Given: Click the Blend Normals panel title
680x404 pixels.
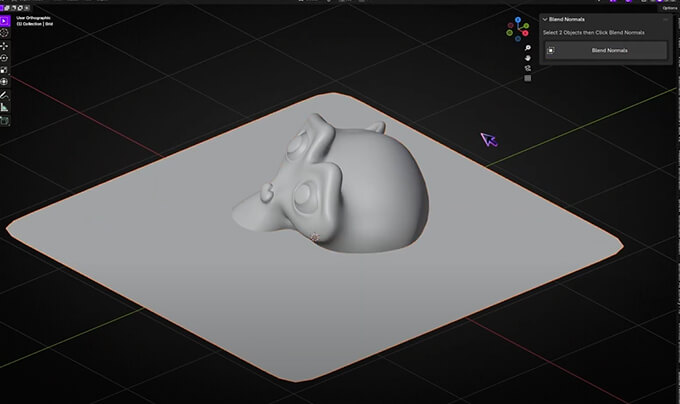Looking at the screenshot, I should 566,19.
